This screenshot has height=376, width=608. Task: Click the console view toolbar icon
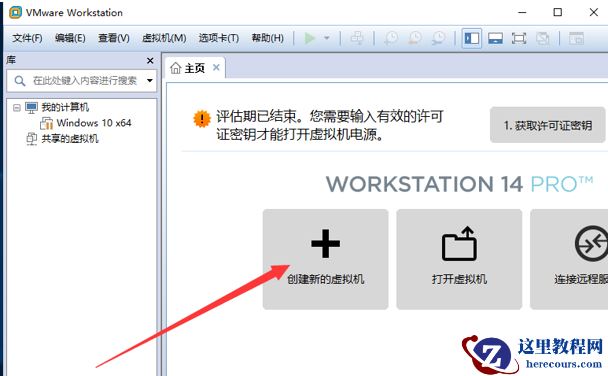click(576, 38)
